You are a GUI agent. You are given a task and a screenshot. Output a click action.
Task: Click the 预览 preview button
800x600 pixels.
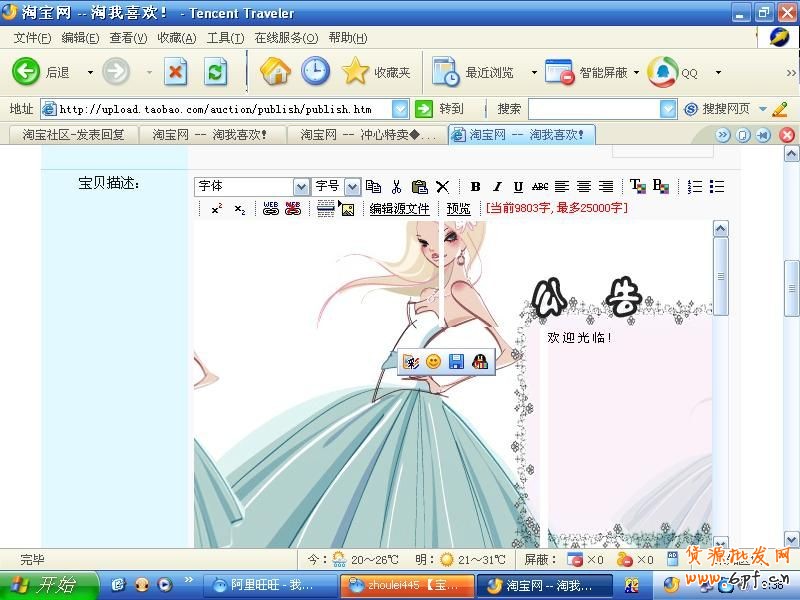point(458,209)
